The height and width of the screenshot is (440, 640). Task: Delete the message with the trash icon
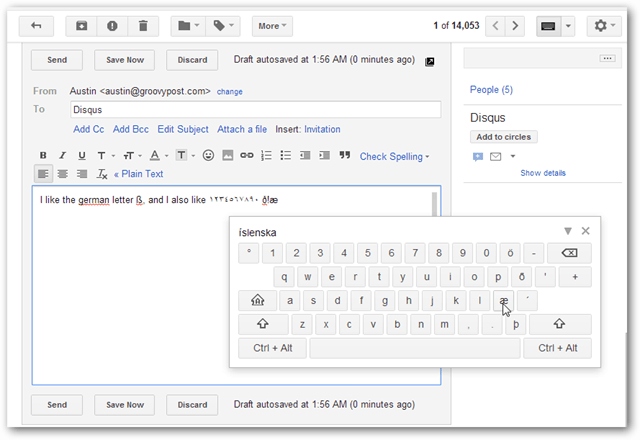(143, 26)
